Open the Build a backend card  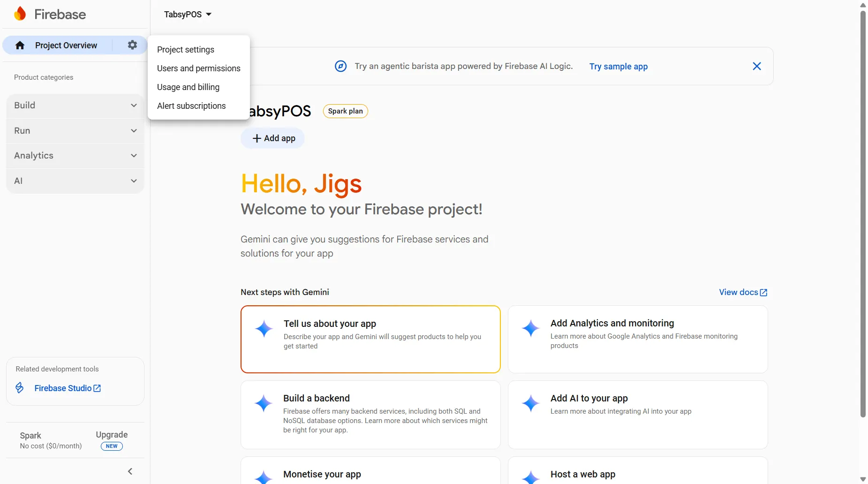(x=370, y=415)
